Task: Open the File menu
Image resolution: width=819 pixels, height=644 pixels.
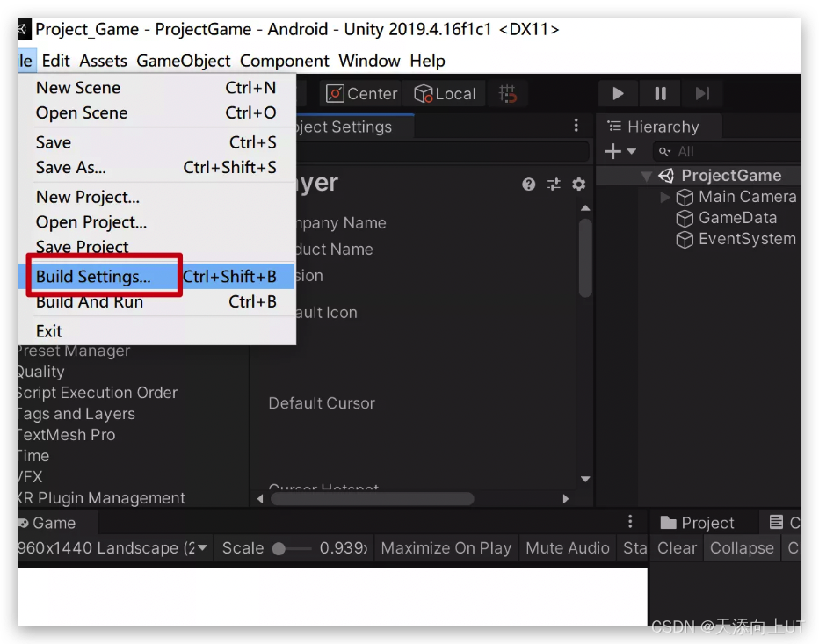Action: [25, 61]
